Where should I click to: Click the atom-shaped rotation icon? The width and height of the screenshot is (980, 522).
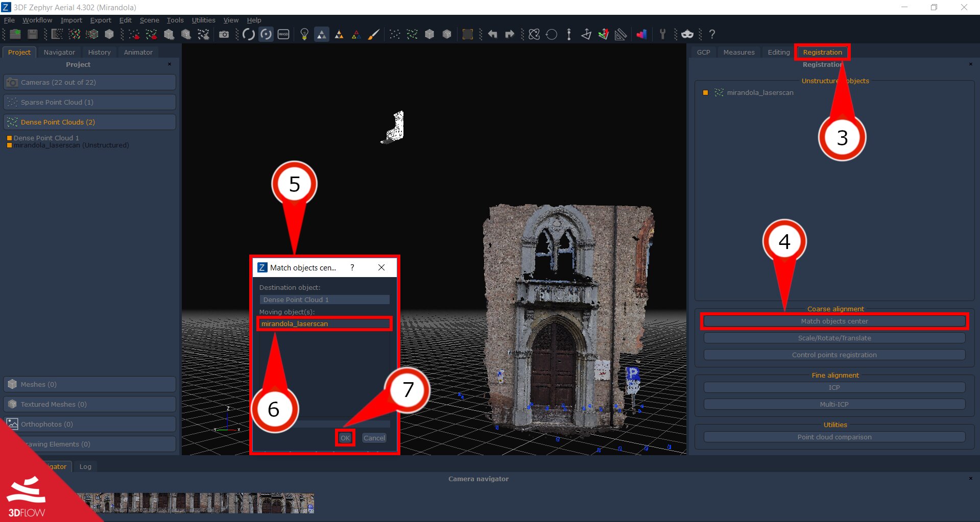(534, 34)
